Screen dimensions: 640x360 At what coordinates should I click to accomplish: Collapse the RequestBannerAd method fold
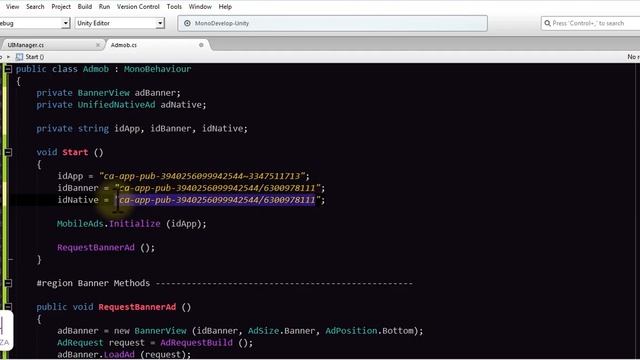[8, 307]
